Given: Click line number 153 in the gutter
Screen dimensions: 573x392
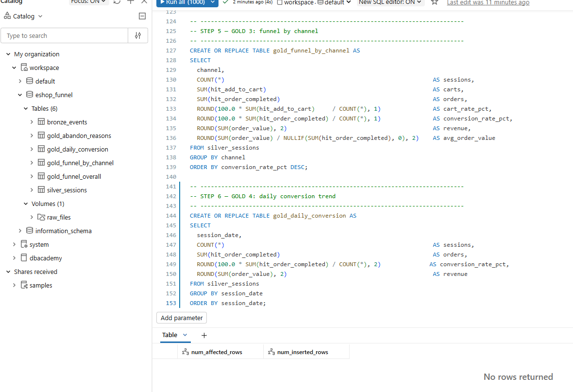Looking at the screenshot, I should point(170,303).
